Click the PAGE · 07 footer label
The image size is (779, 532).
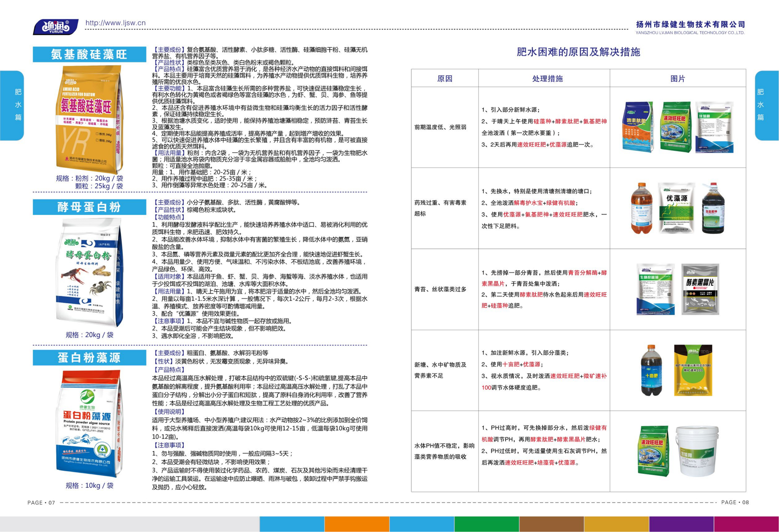pyautogui.click(x=41, y=503)
